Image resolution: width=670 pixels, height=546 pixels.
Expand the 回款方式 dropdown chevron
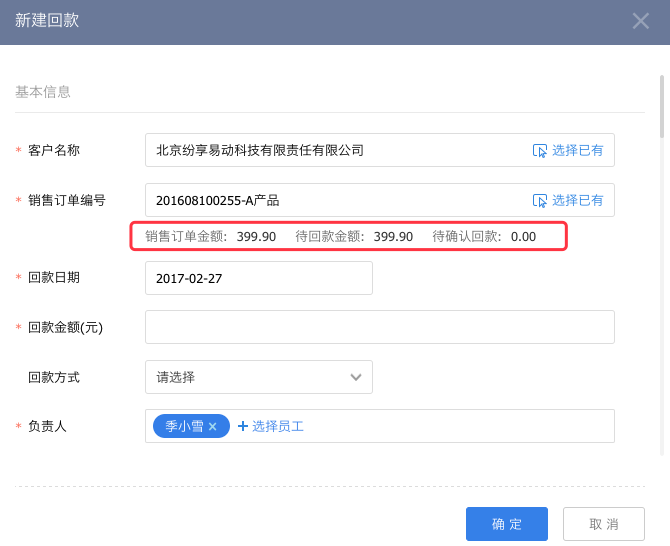point(356,377)
